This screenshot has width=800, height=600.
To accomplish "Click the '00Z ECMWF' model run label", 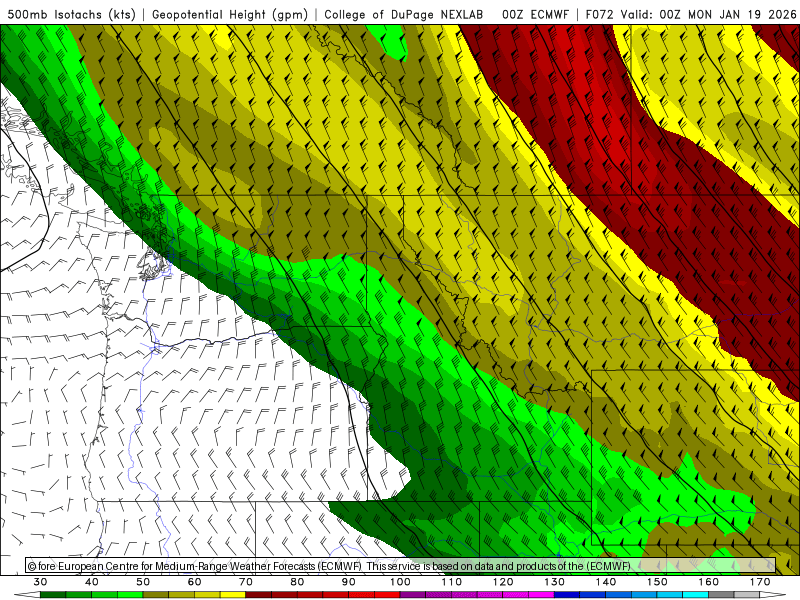I will click(535, 15).
